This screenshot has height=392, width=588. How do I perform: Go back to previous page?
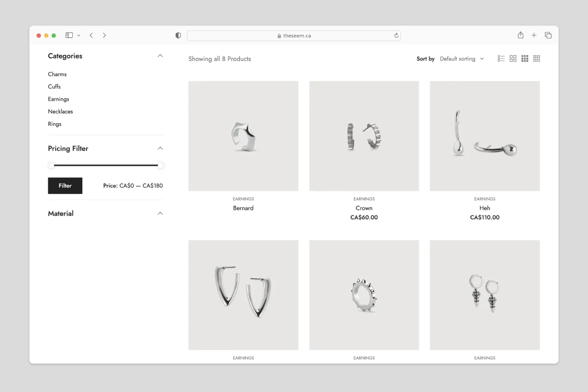tap(91, 35)
